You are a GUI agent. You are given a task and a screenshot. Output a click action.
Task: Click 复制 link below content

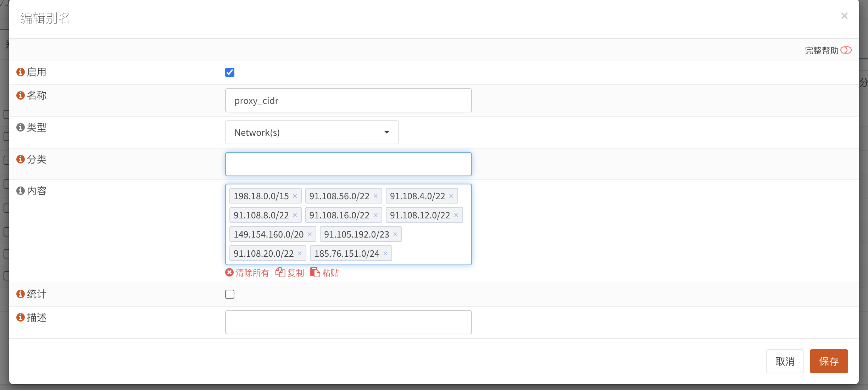coord(290,273)
